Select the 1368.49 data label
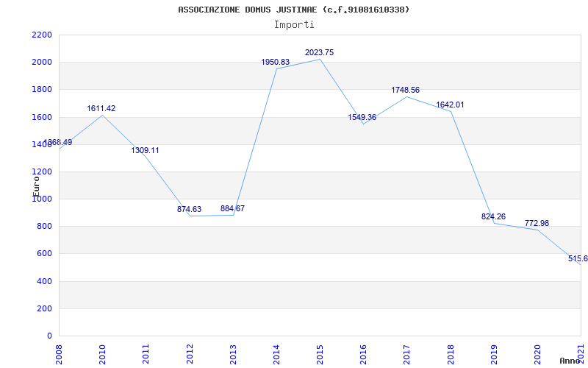The width and height of the screenshot is (588, 368). pyautogui.click(x=58, y=142)
